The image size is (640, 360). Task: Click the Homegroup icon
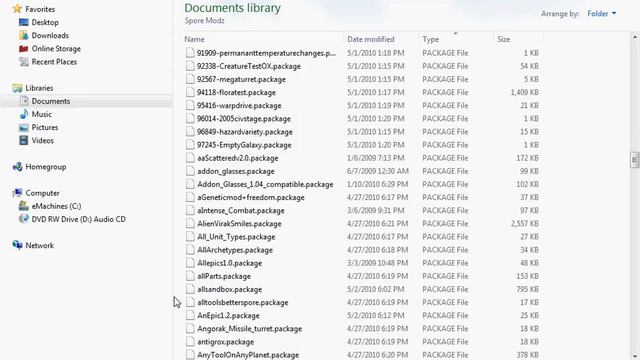pos(17,167)
